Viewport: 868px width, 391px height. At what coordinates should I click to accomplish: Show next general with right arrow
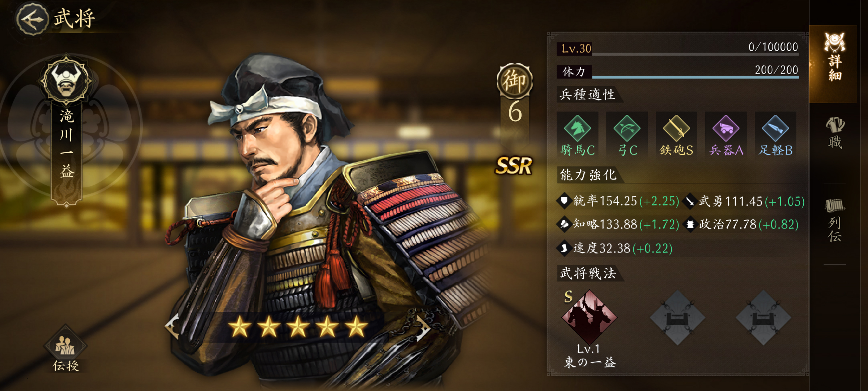pyautogui.click(x=423, y=327)
